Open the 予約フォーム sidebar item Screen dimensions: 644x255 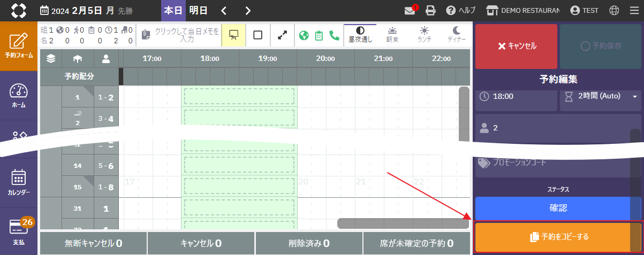pos(19,46)
